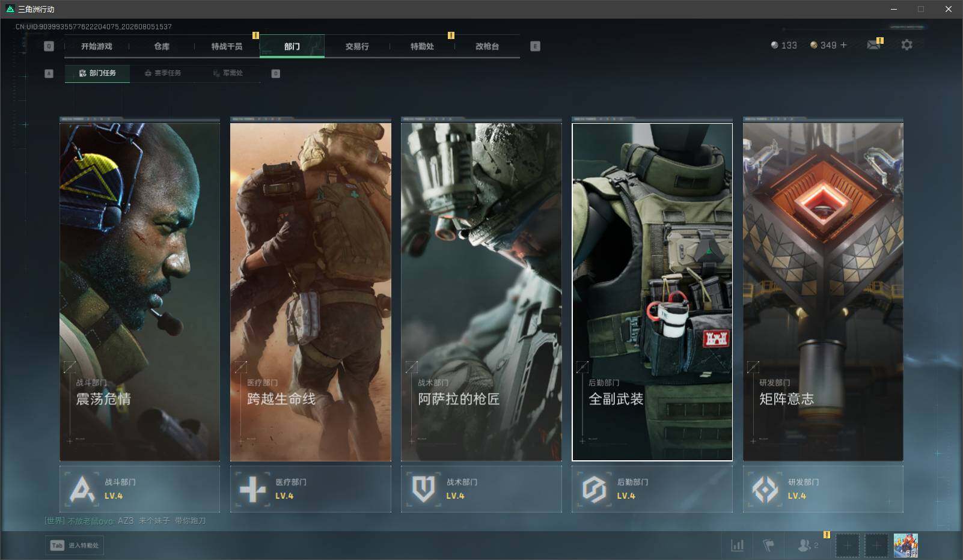Viewport: 963px width, 560px height.
Task: Click the silver coin currency icon
Action: [x=775, y=45]
